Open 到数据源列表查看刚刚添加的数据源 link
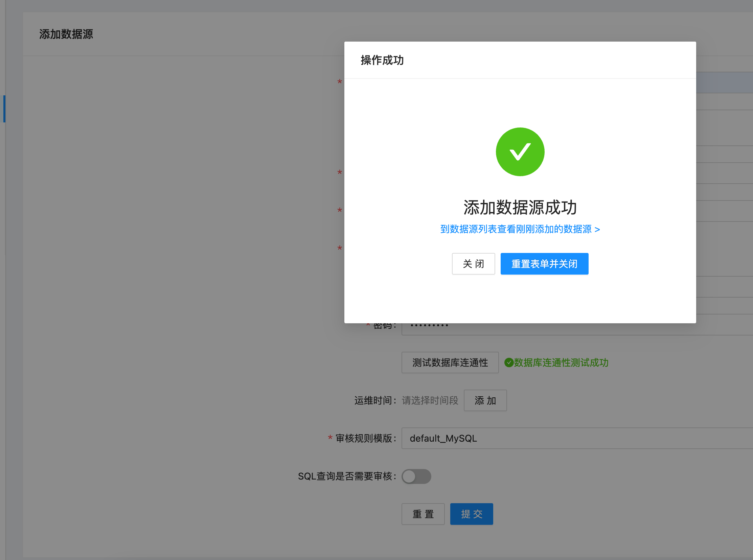 (x=515, y=229)
